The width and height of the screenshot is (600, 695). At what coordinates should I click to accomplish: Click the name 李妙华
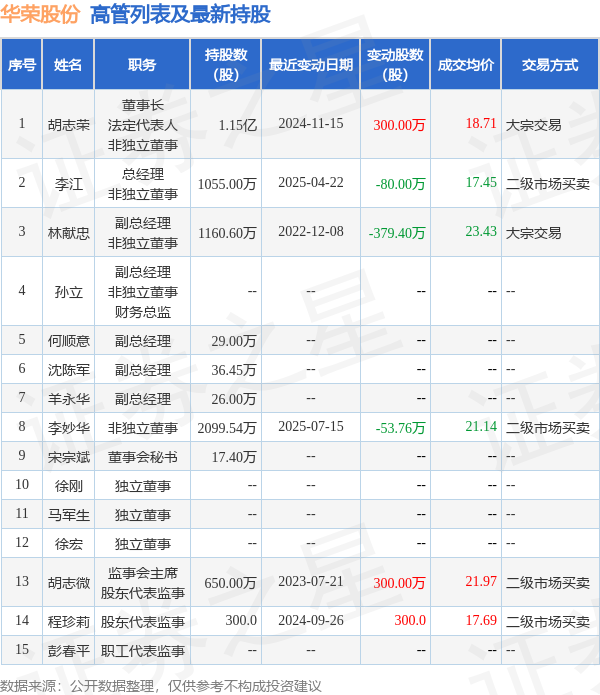tap(69, 428)
